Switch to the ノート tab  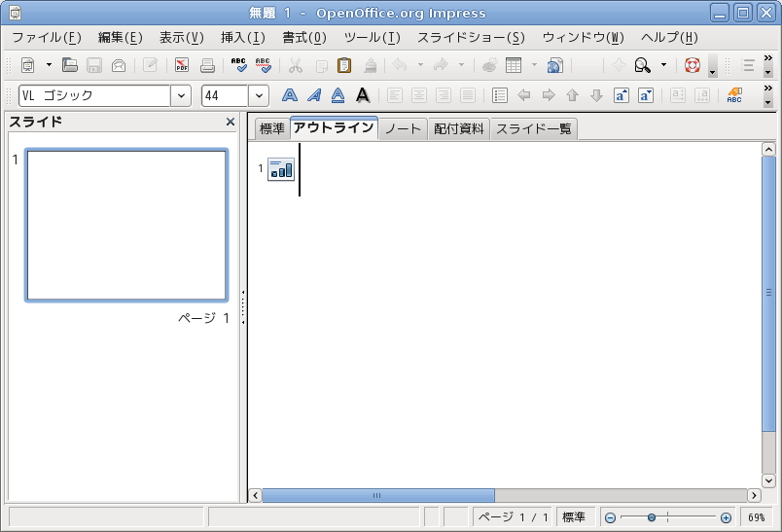click(403, 128)
